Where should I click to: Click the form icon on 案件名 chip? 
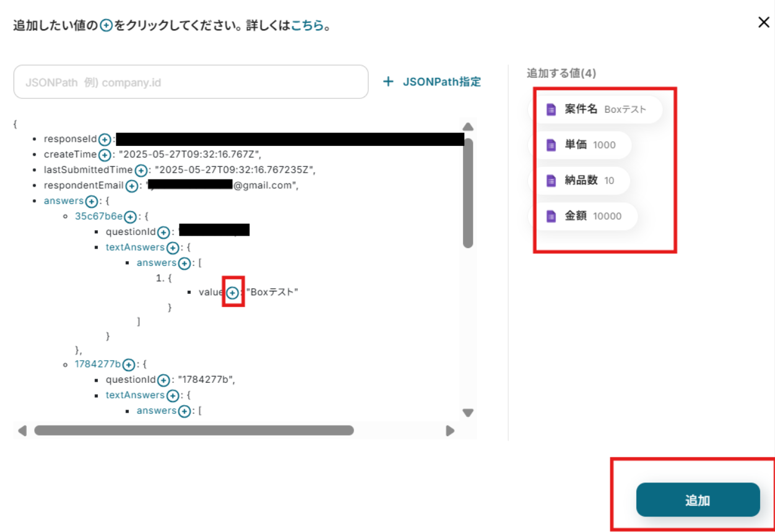click(551, 109)
